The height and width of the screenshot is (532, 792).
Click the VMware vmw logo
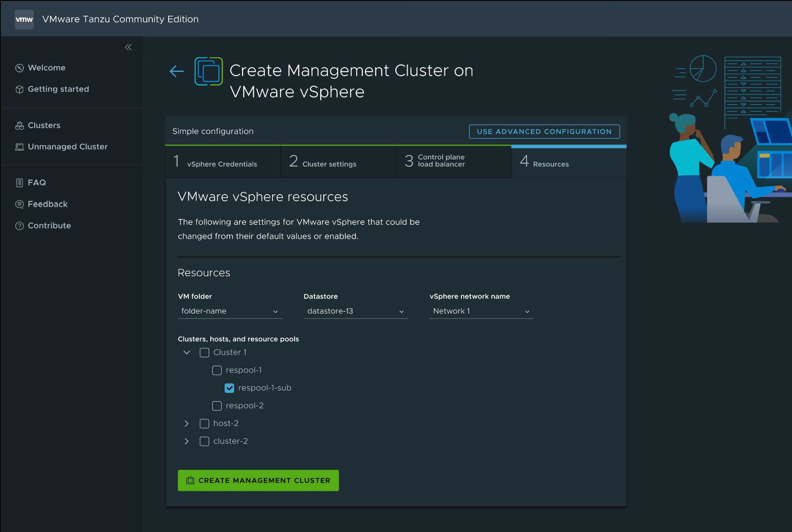pyautogui.click(x=24, y=19)
